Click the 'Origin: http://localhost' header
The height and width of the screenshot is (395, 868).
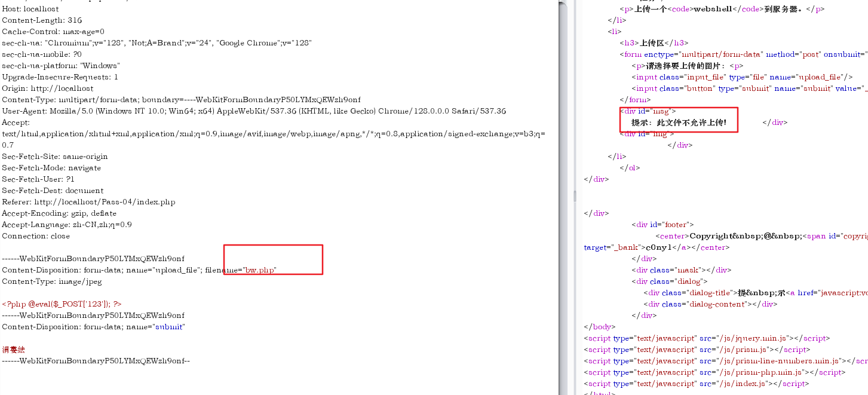coord(48,88)
